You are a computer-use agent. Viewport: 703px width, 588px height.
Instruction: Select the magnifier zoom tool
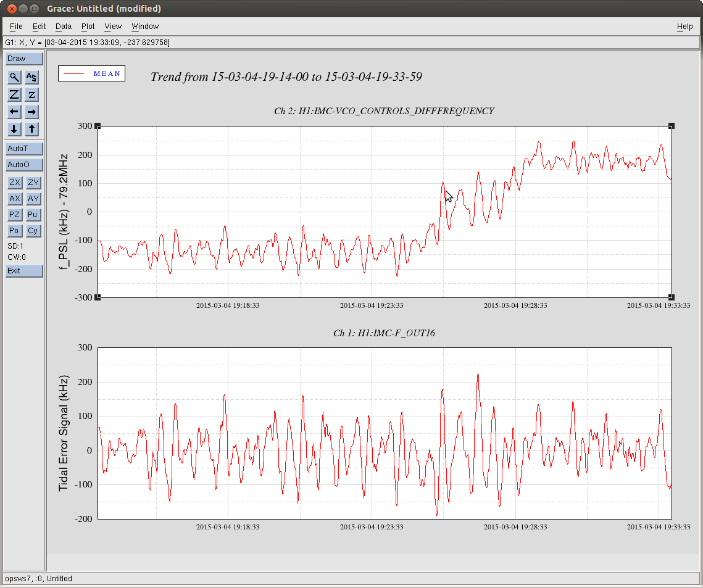pyautogui.click(x=14, y=77)
